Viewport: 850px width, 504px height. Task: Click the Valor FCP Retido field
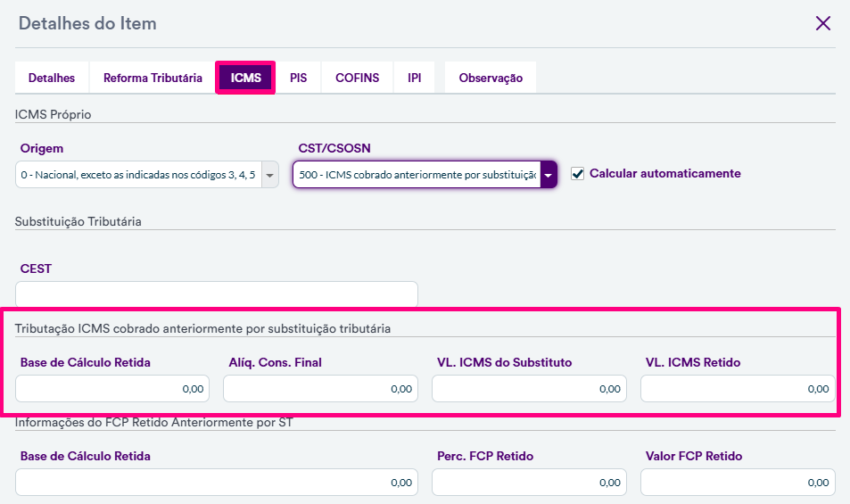coord(738,483)
